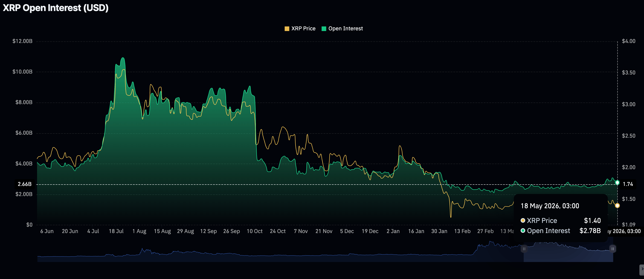Click the $2.50 right price axis label
Viewport: 644px width, 279px height.
[x=629, y=136]
